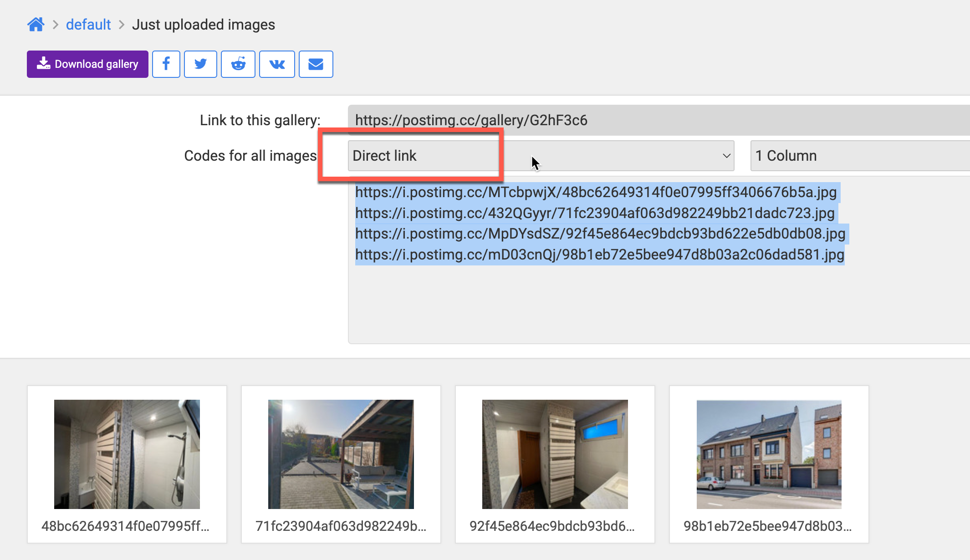Click the Link to this gallery label
The image size is (970, 560).
(x=260, y=120)
